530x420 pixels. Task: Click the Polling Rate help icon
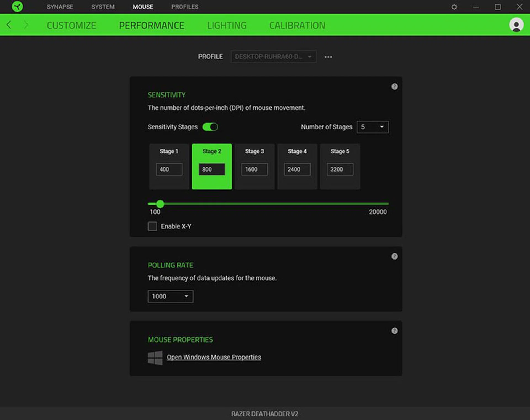tap(394, 256)
